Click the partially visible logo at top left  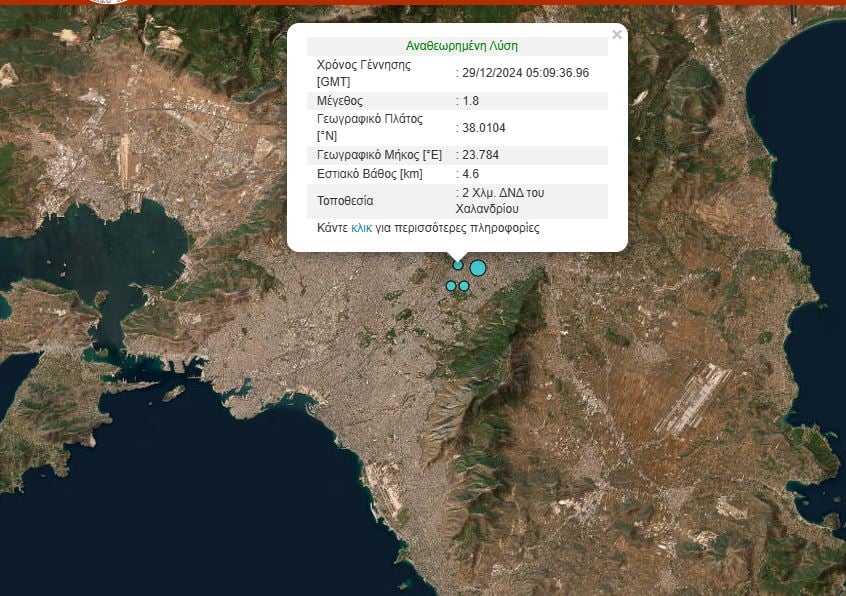pos(110,2)
